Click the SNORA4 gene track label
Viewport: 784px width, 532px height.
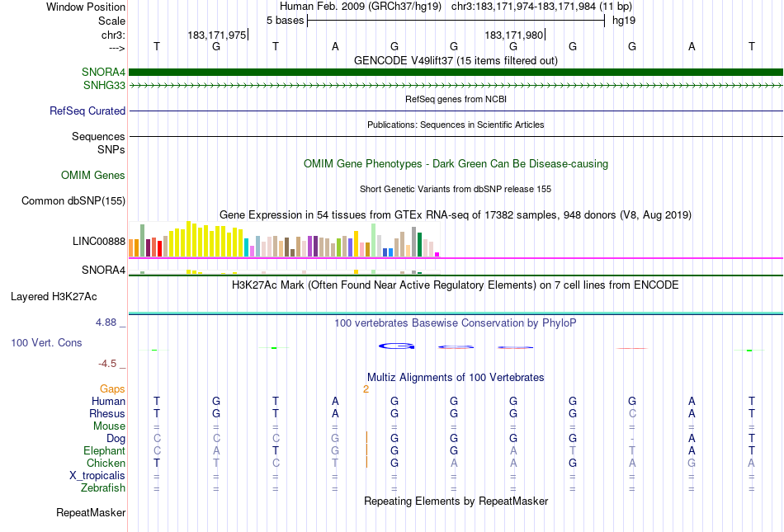coord(103,73)
